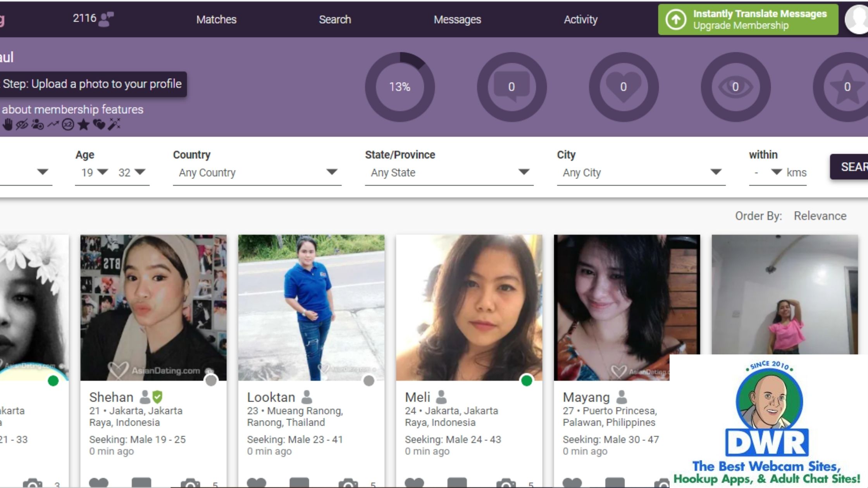This screenshot has height=488, width=868.
Task: Go to the Messages menu item
Action: click(x=457, y=19)
